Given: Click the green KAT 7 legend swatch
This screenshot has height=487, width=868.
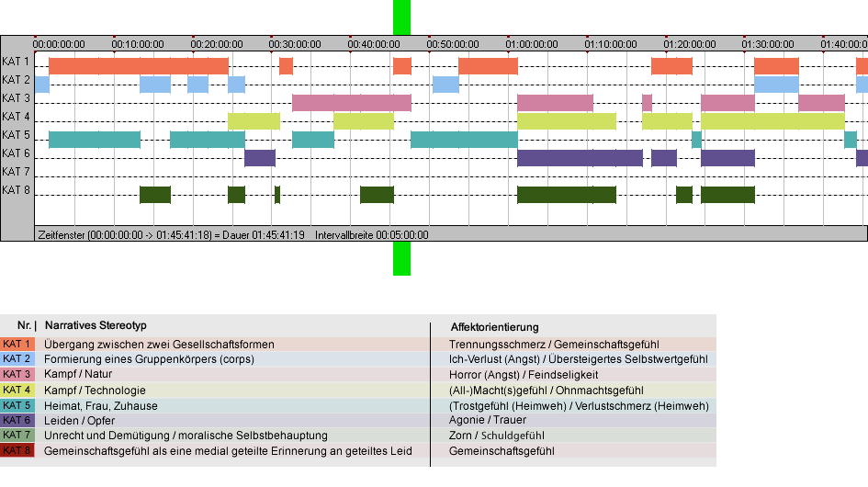Looking at the screenshot, I should pos(17,435).
